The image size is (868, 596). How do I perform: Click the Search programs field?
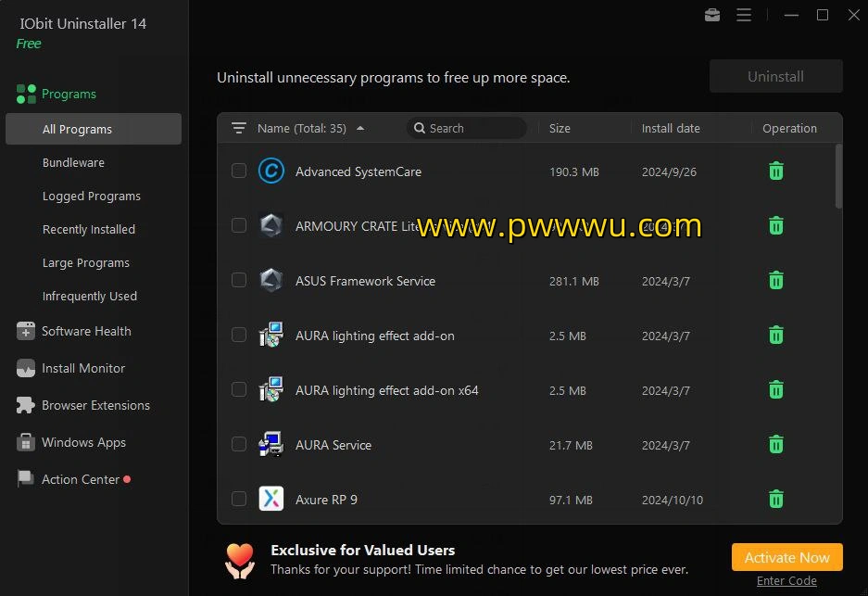click(x=467, y=129)
